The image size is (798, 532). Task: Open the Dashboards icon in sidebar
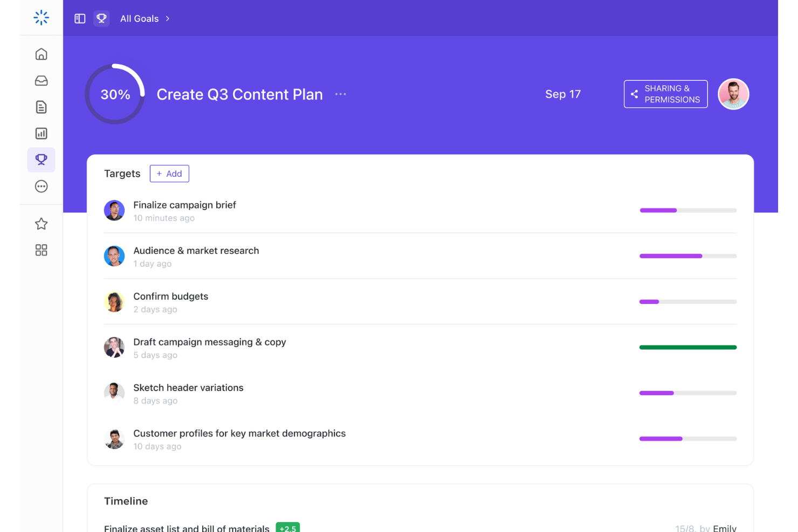coord(41,133)
